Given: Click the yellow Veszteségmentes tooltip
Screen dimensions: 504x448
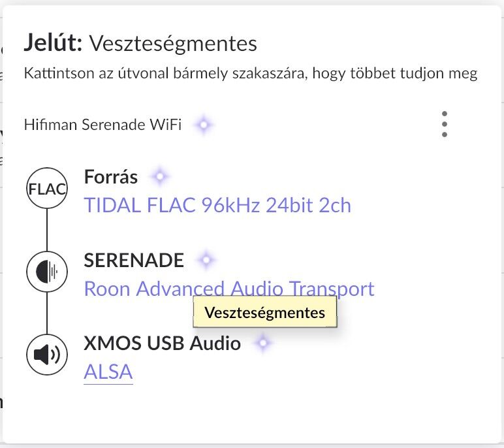Looking at the screenshot, I should click(264, 312).
